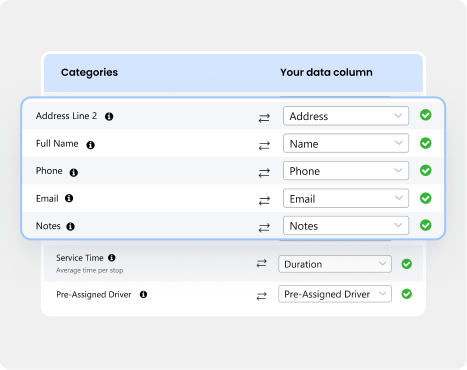Image resolution: width=467 pixels, height=370 pixels.
Task: Click green checkmark beside Duration dropdown
Action: [x=407, y=264]
